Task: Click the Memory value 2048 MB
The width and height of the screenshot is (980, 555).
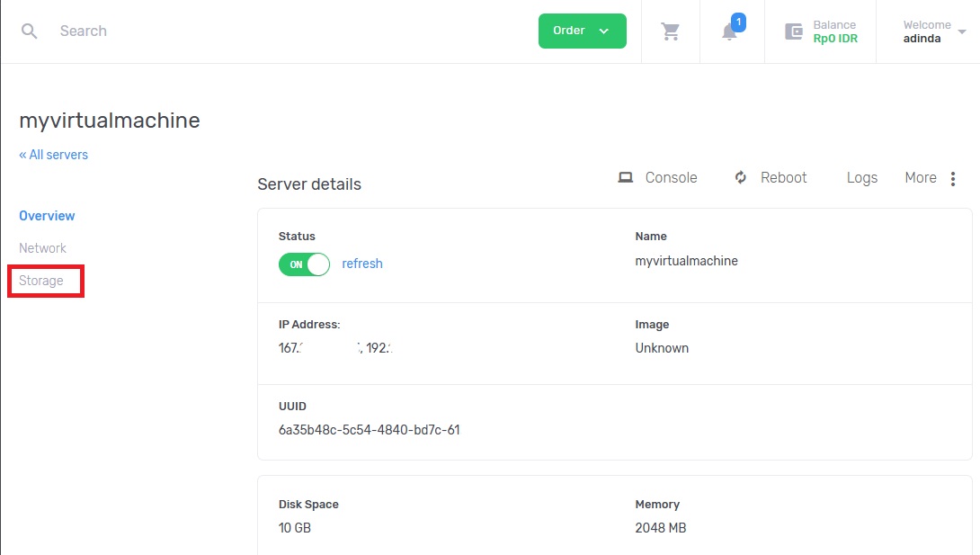Action: 661,528
